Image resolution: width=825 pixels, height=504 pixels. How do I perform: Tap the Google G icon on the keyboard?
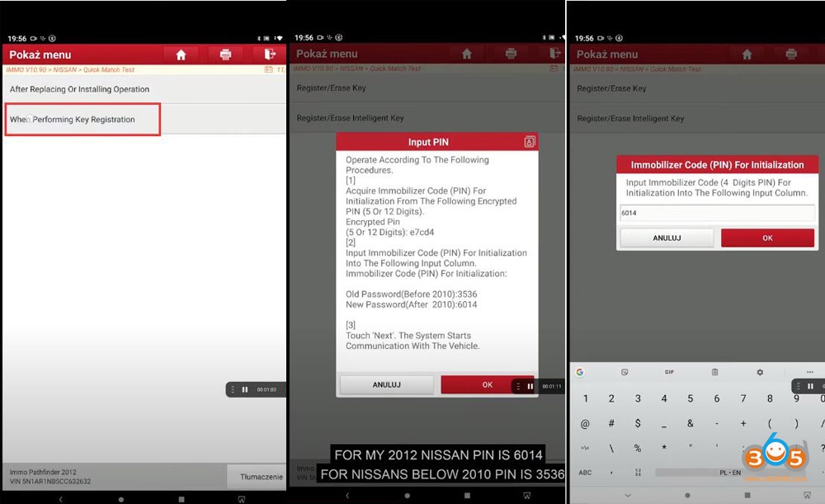580,372
